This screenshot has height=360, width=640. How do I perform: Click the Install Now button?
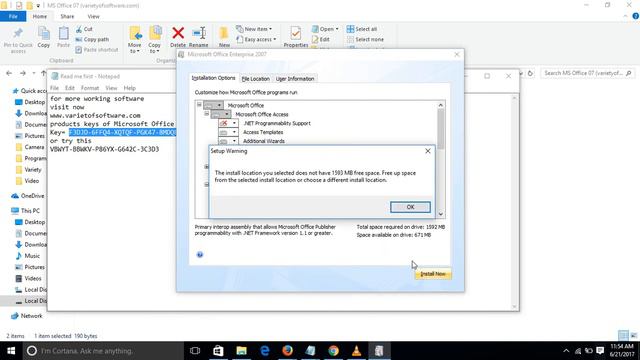433,274
